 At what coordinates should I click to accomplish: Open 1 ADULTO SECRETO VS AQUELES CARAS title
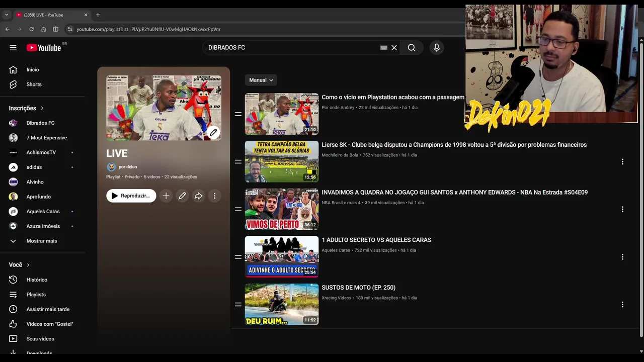tap(376, 240)
